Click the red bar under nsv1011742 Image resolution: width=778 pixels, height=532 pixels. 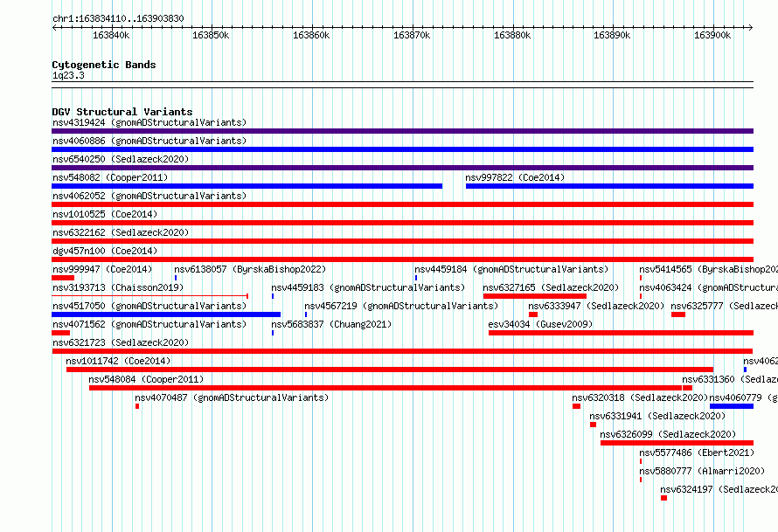(390, 370)
